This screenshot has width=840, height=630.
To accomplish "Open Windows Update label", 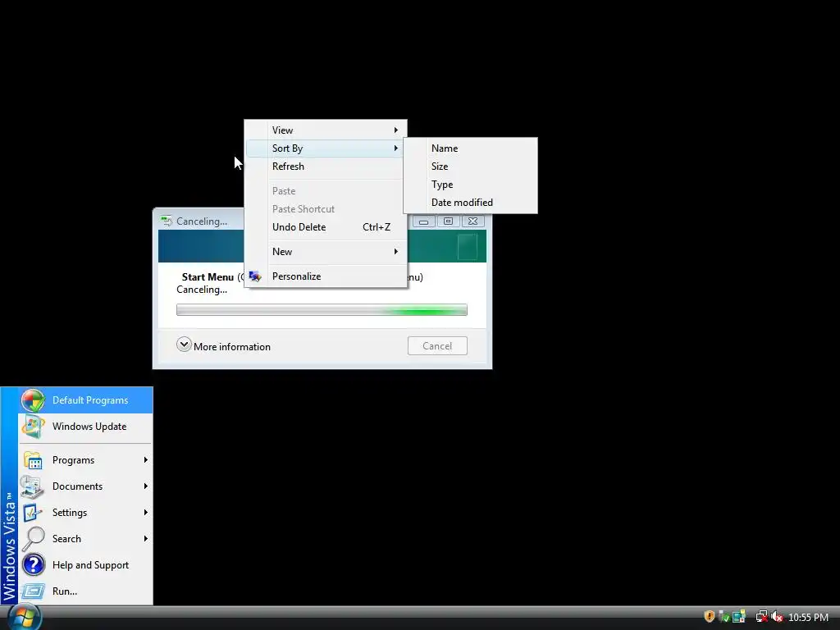I will pos(89,427).
